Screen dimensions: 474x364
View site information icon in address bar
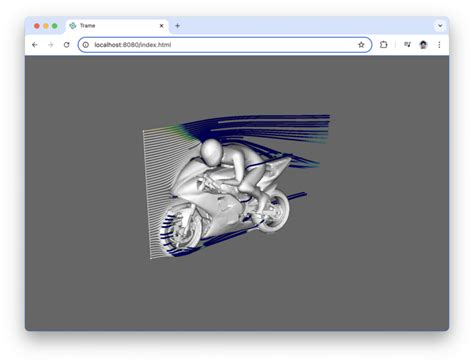pyautogui.click(x=86, y=45)
